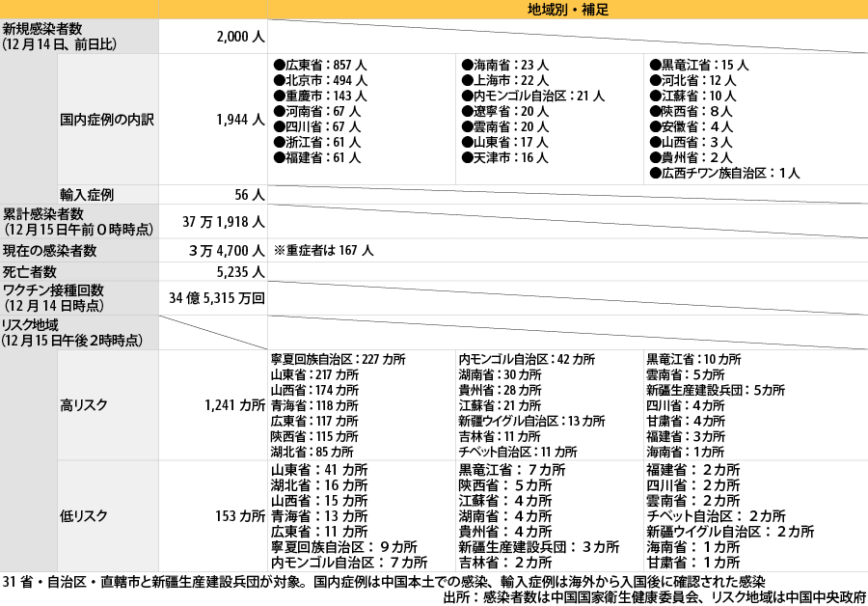Click the '青海省:13カ所' entry
This screenshot has width=868, height=606.
pos(319,517)
